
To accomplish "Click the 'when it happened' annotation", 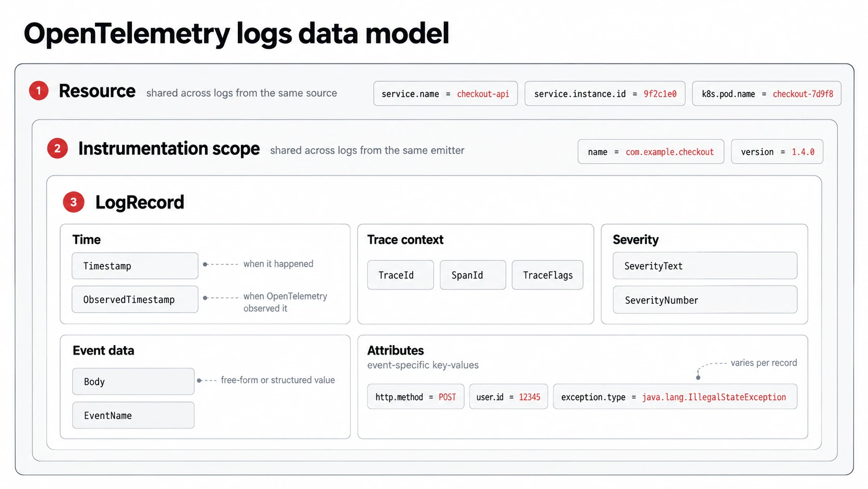I will pos(278,264).
